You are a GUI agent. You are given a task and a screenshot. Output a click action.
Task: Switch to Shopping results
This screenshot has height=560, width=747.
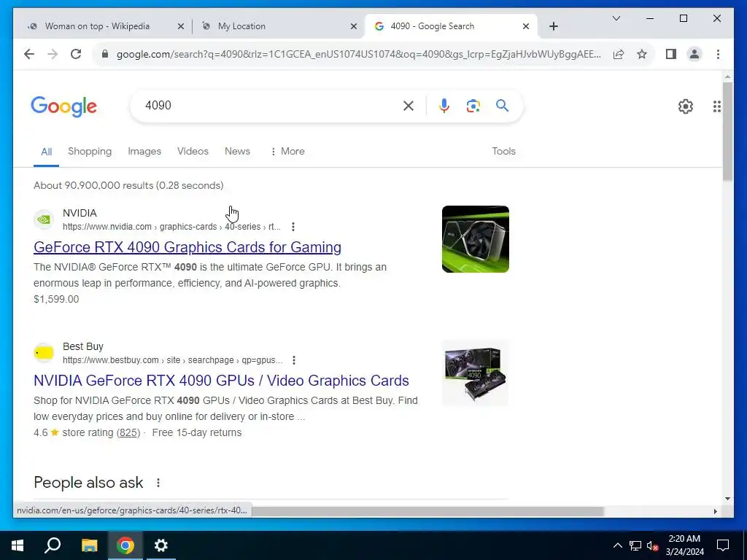(90, 152)
